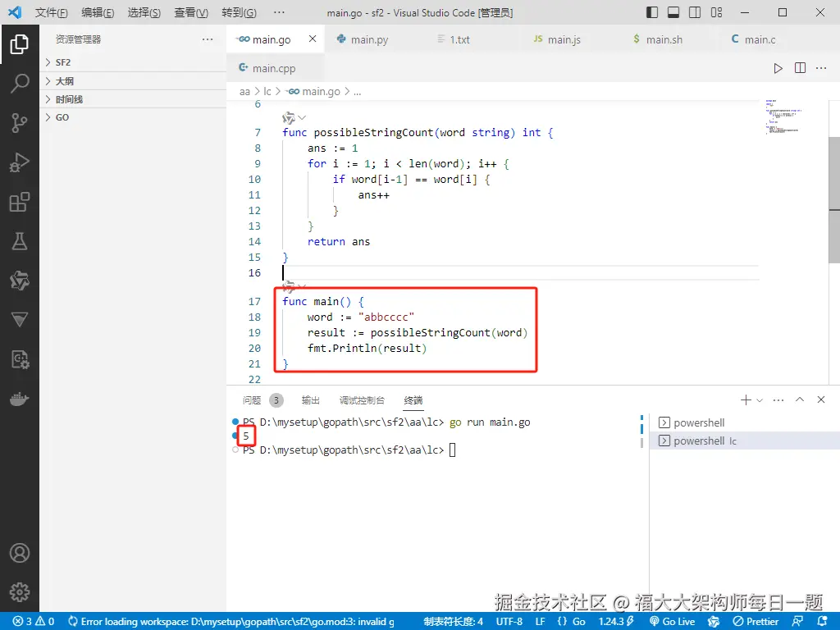Switch to main.sh editor tab
The height and width of the screenshot is (630, 840).
(x=664, y=39)
